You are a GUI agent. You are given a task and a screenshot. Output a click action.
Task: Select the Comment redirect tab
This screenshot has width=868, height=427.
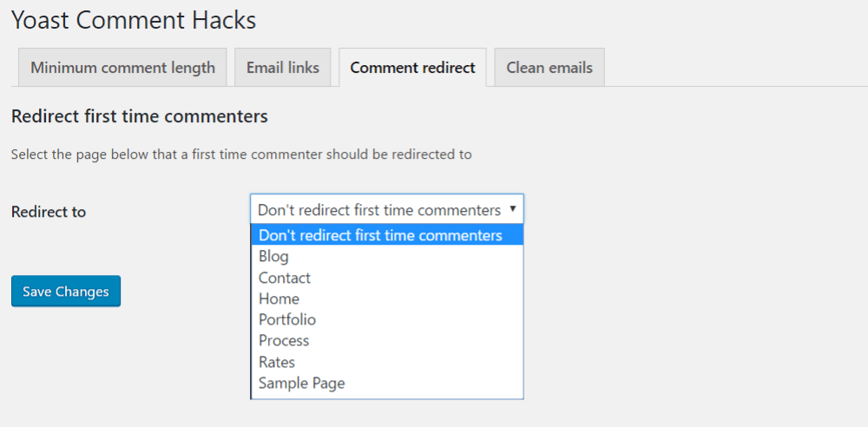pos(412,68)
